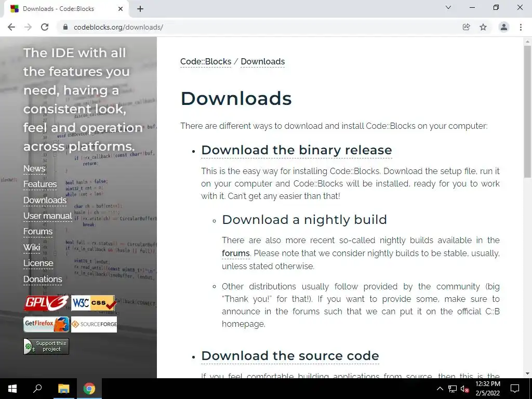
Task: Open the network status tray icon
Action: pyautogui.click(x=453, y=389)
